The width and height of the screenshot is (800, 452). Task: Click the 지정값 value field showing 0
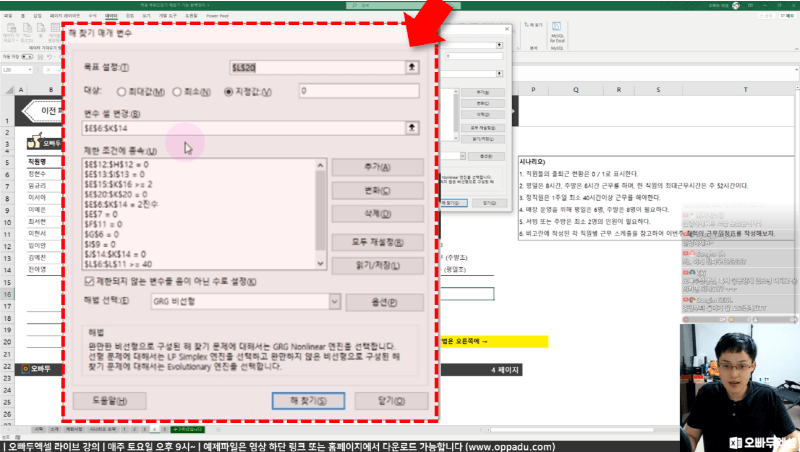[359, 91]
